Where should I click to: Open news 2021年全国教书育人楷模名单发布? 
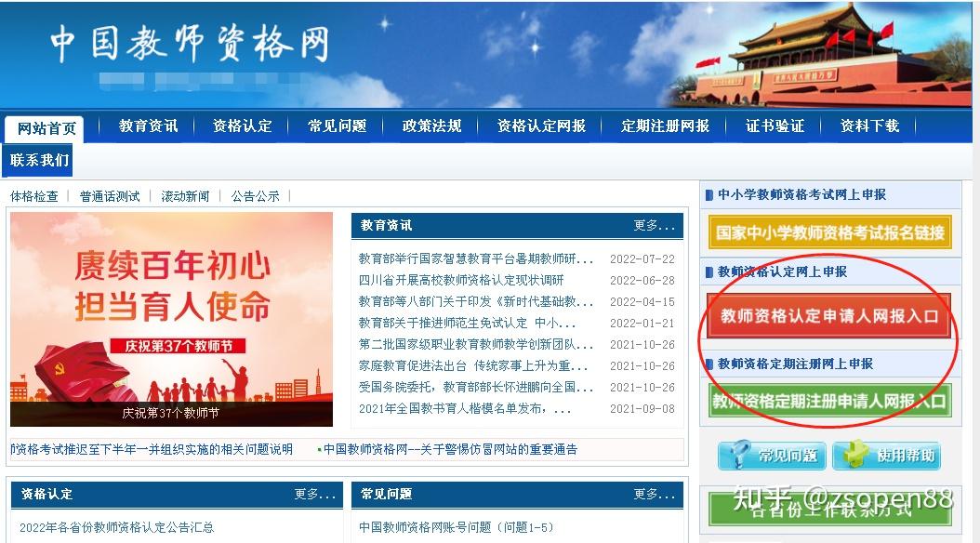(x=465, y=409)
